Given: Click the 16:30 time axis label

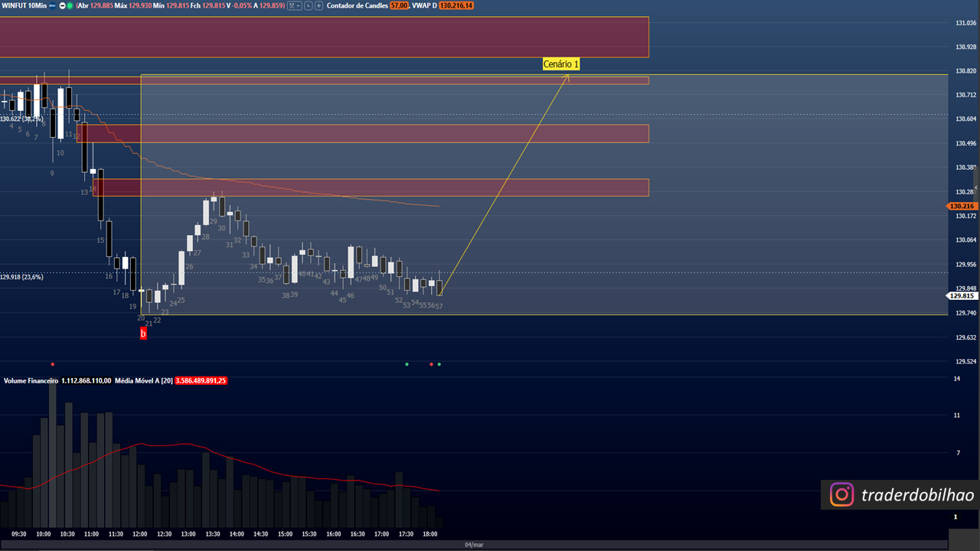Looking at the screenshot, I should point(358,534).
